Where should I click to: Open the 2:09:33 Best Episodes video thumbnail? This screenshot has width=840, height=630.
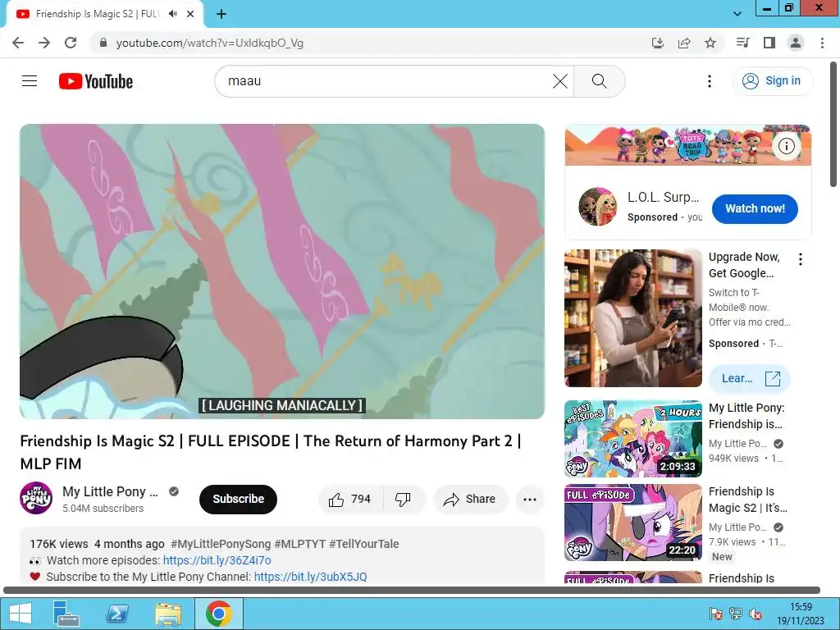pos(633,439)
